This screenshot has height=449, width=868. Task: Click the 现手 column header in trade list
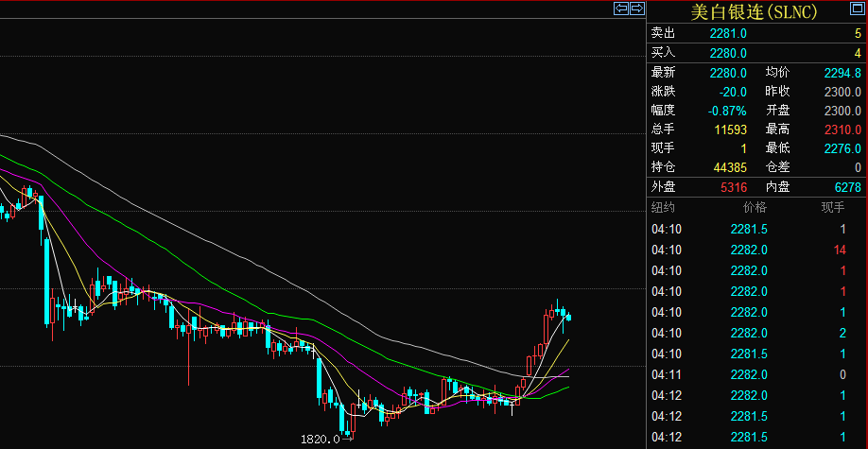(x=833, y=208)
